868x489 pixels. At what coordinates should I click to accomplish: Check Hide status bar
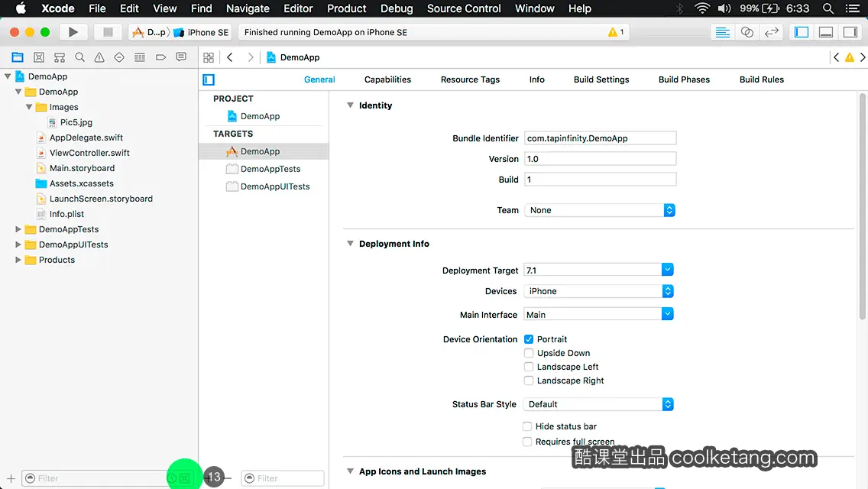tap(527, 426)
